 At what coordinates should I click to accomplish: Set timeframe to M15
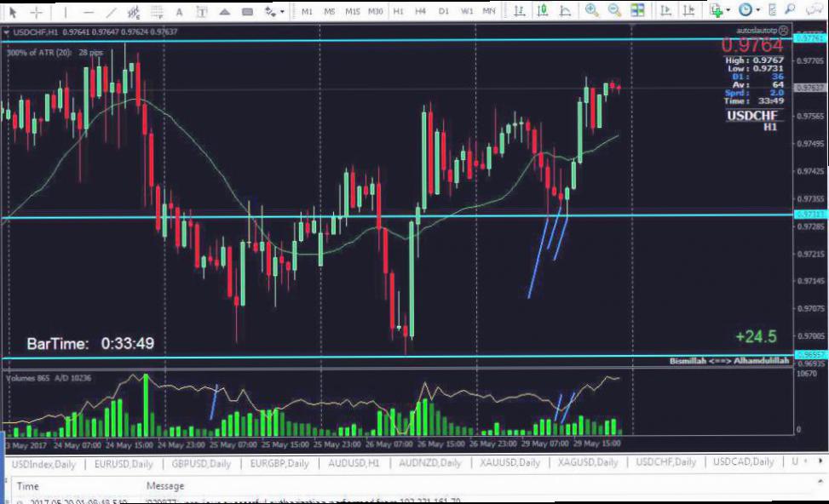[x=353, y=12]
